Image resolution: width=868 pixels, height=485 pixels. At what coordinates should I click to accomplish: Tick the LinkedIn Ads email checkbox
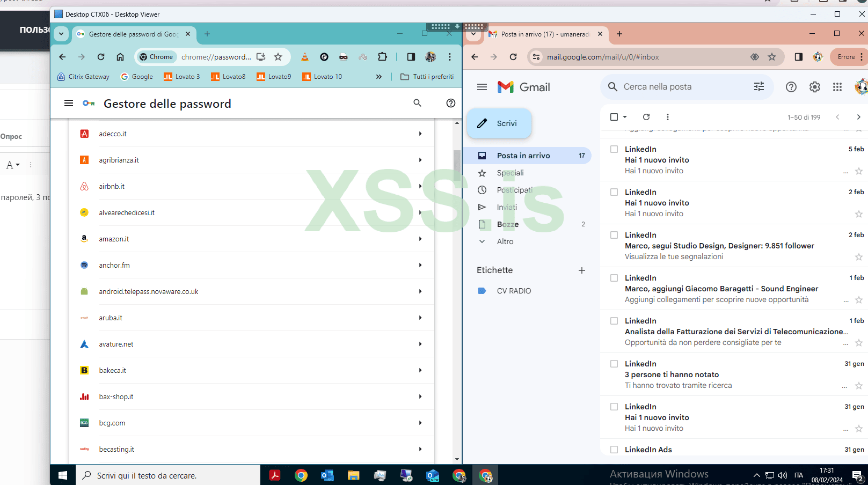614,450
